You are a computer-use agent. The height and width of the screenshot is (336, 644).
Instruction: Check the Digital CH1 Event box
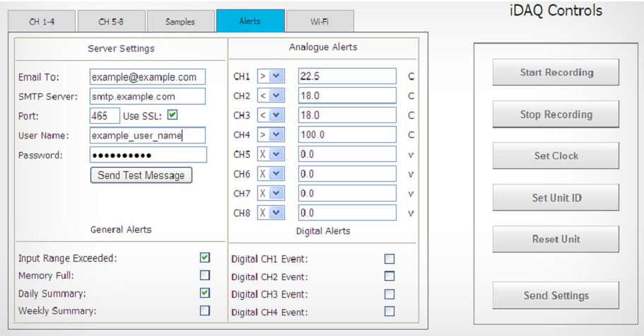[x=390, y=259]
